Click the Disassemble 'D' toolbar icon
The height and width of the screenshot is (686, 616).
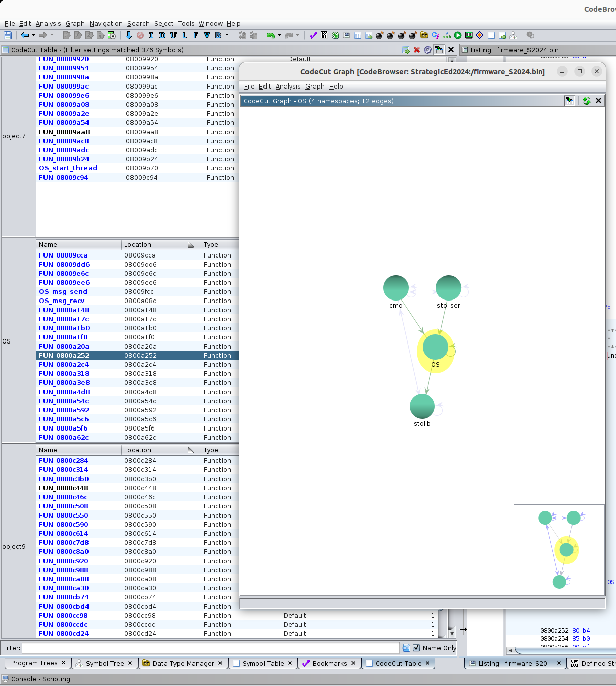pyautogui.click(x=162, y=35)
